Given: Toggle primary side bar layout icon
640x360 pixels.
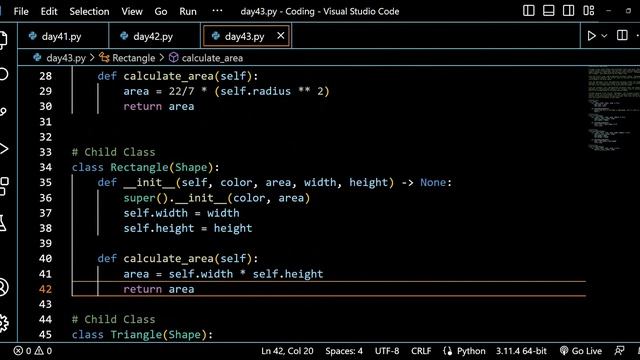Looking at the screenshot, I should pyautogui.click(x=529, y=11).
